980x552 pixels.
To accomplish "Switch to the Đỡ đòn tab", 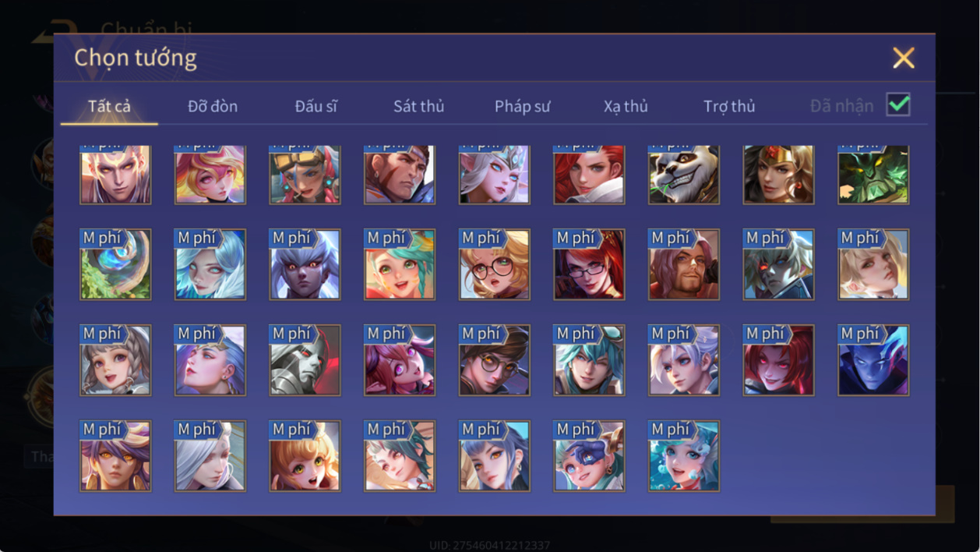I will (x=213, y=106).
